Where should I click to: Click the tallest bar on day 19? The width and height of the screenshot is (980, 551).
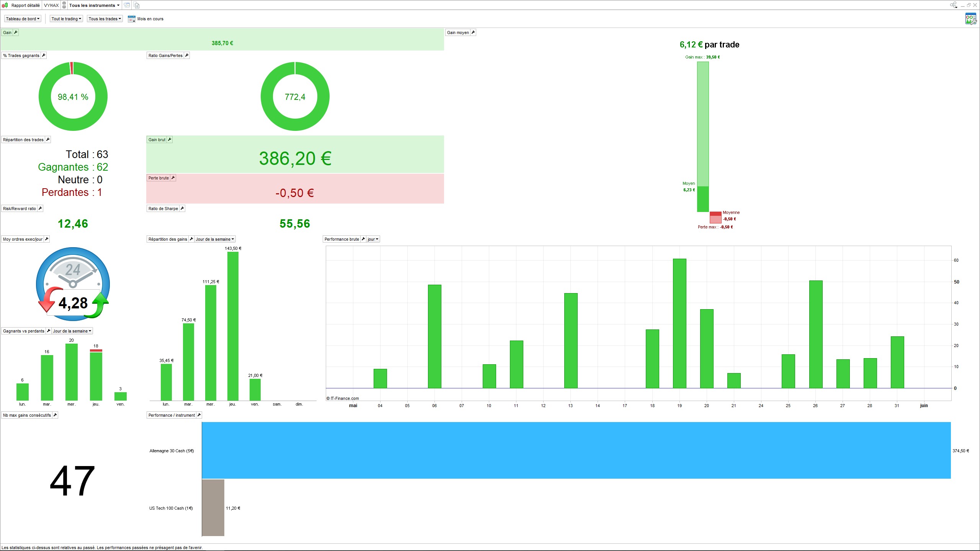pos(679,323)
